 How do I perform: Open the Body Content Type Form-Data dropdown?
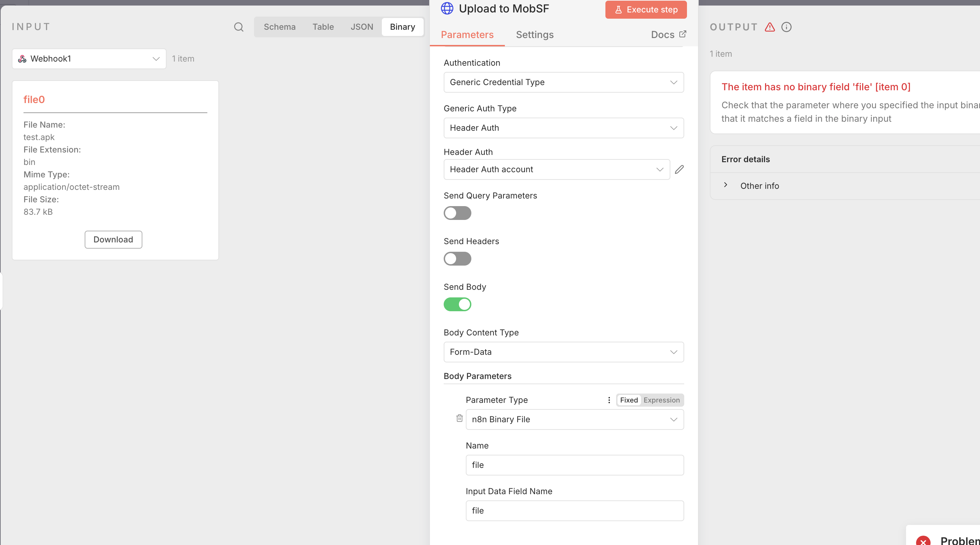[x=563, y=352]
